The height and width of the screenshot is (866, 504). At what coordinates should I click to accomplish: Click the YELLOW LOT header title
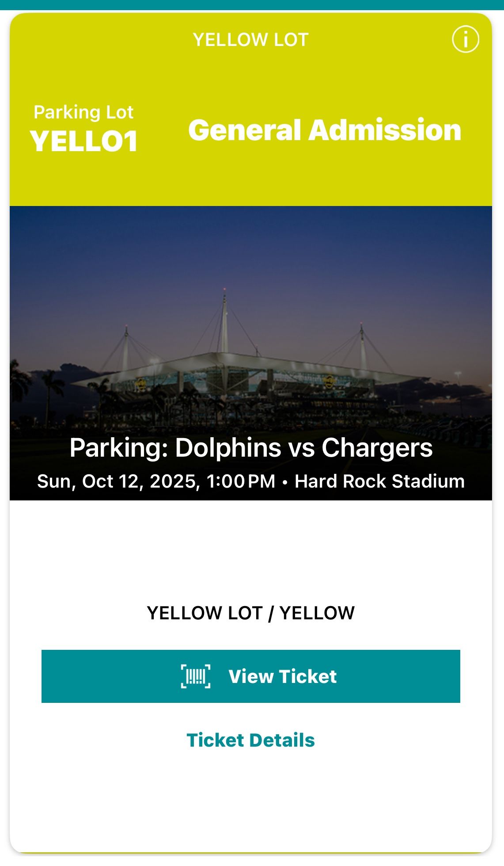(250, 40)
